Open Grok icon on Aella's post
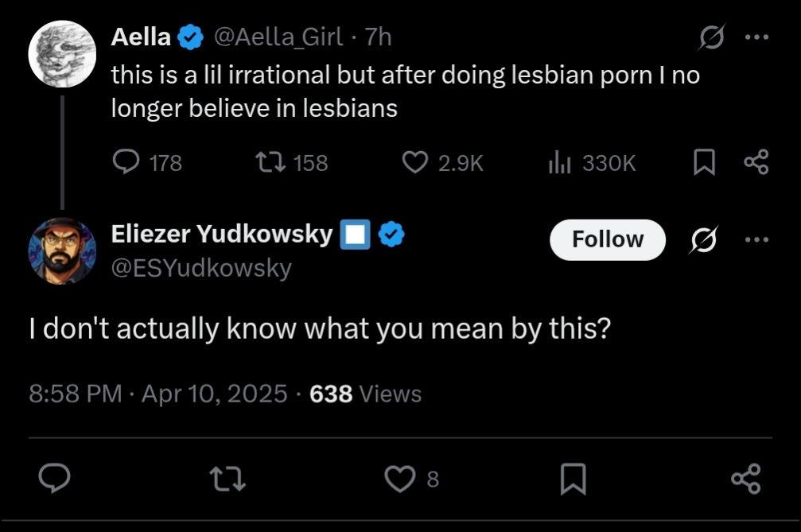Screen dimensions: 801x532 [x=711, y=37]
